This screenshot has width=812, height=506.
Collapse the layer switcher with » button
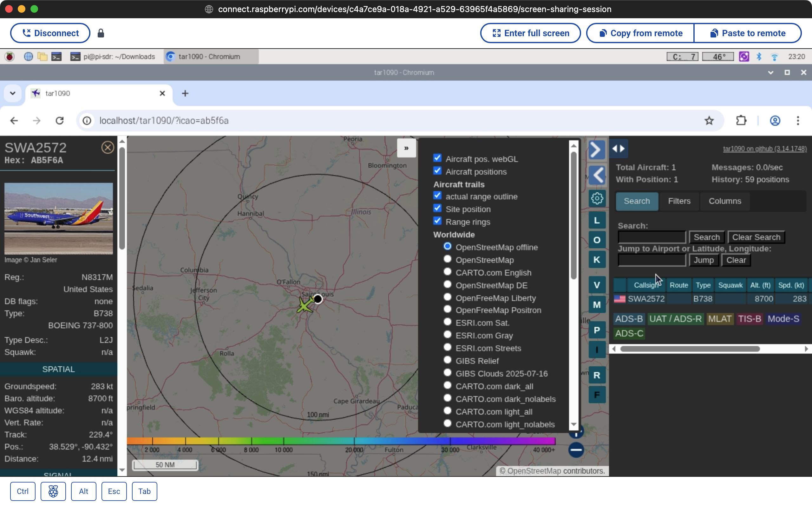406,148
